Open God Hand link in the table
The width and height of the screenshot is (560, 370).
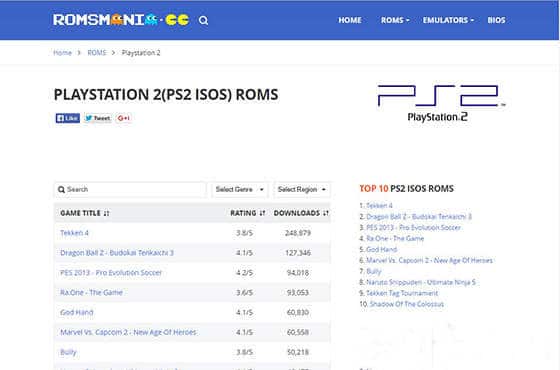77,312
